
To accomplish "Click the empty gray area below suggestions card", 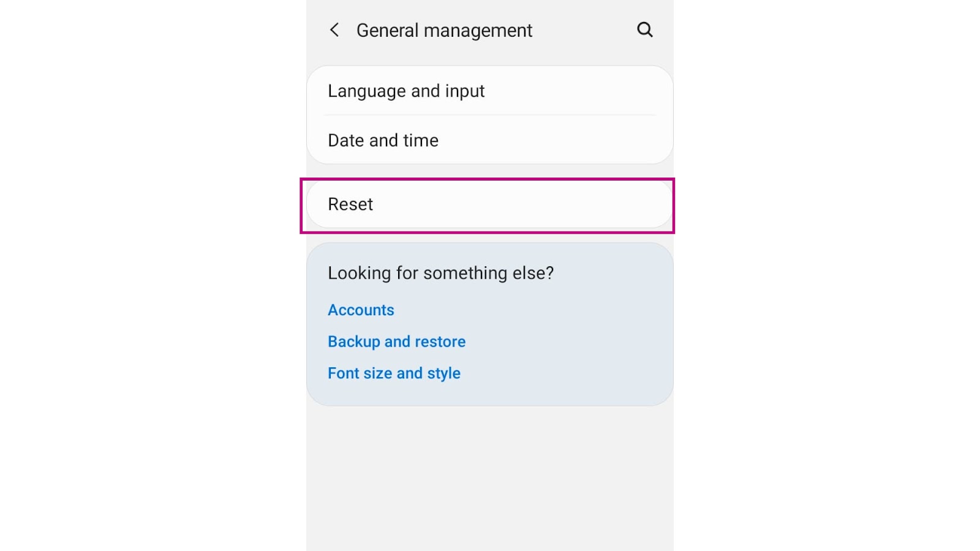I will pyautogui.click(x=490, y=478).
